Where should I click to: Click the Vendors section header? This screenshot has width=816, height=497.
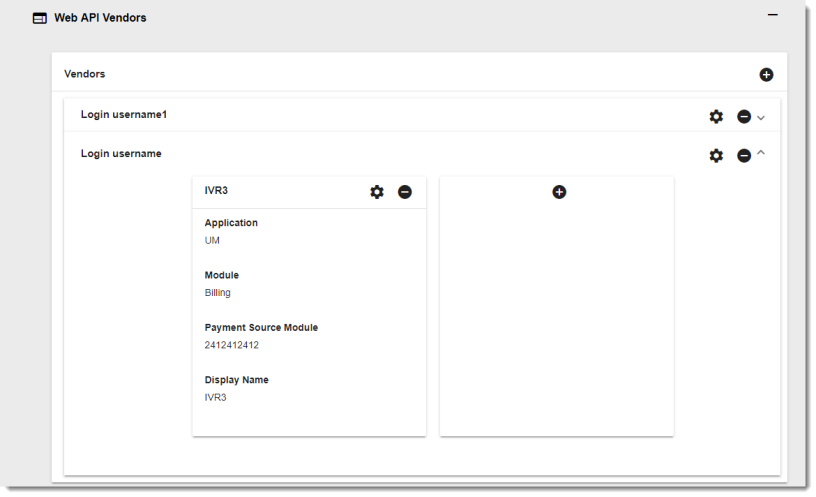[x=85, y=74]
